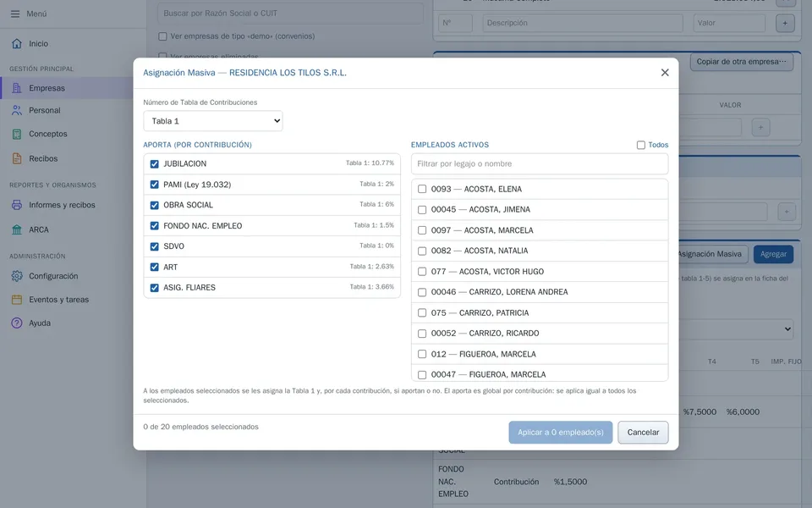
Task: Check 'Ver empresas de tipo demo' checkbox
Action: 162,36
